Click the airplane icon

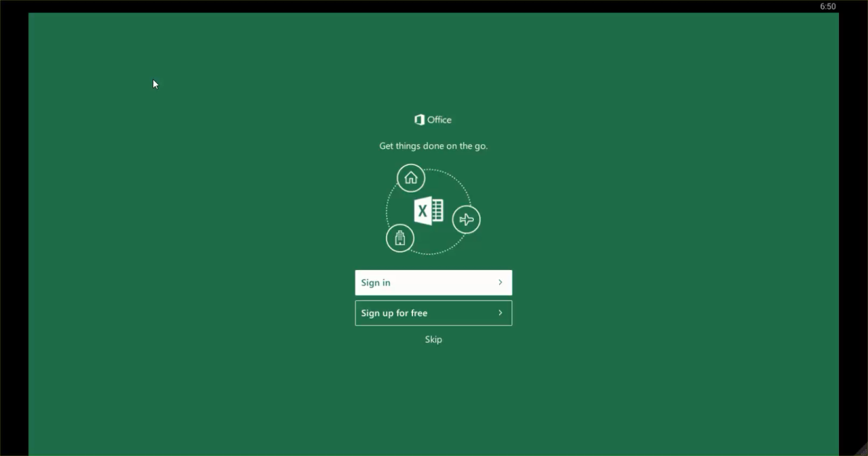[x=467, y=219]
